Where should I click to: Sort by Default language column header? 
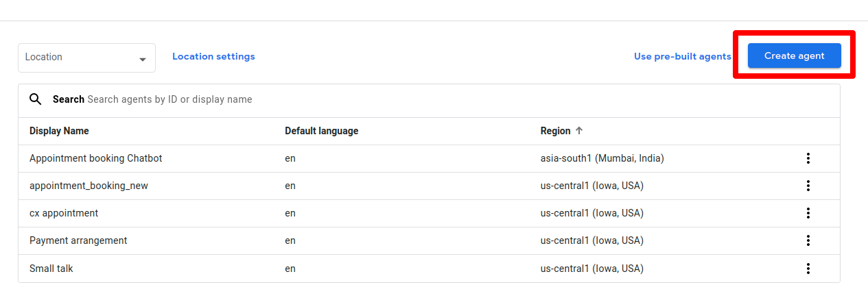(x=321, y=131)
